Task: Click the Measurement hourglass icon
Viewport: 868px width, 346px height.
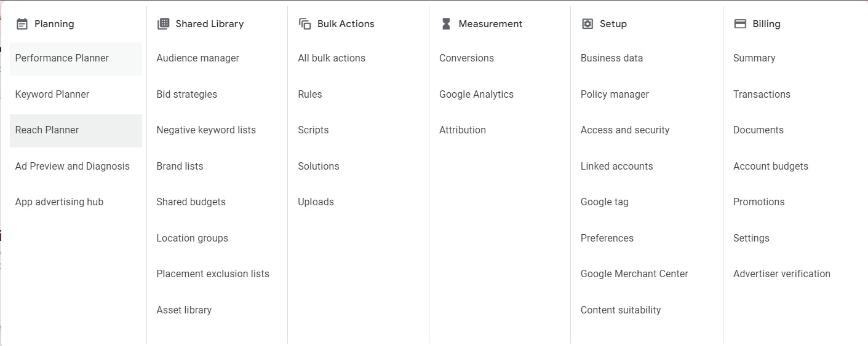Action: pyautogui.click(x=446, y=24)
